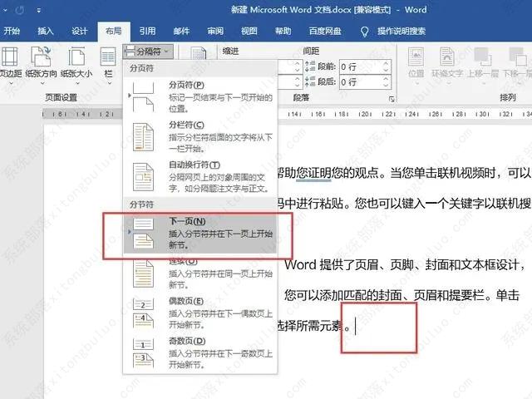Expand the 纸张方向 dropdown chevron
The width and height of the screenshot is (532, 399).
42,83
